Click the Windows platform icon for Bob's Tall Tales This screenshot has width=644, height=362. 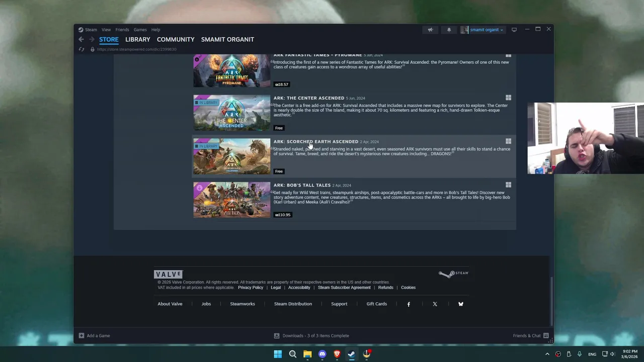[x=508, y=185]
